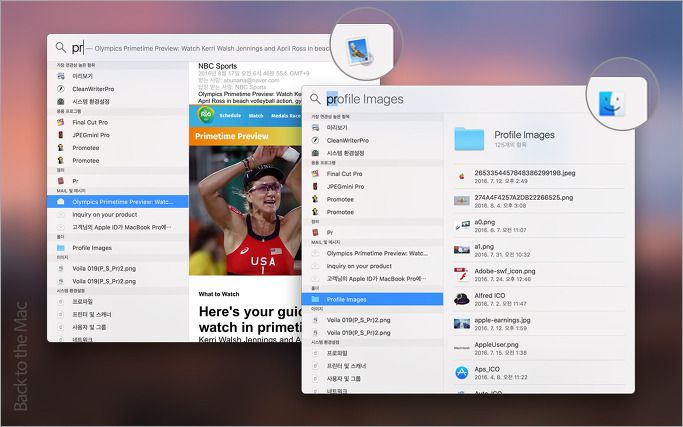Open 프로파일 preference pane in front Spotlight list
The width and height of the screenshot is (683, 427).
coord(372,353)
